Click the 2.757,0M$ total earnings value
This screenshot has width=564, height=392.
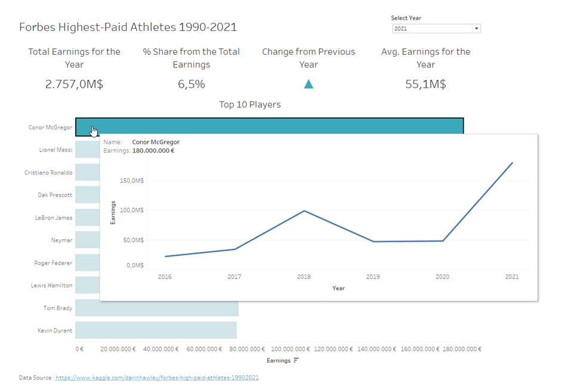74,84
